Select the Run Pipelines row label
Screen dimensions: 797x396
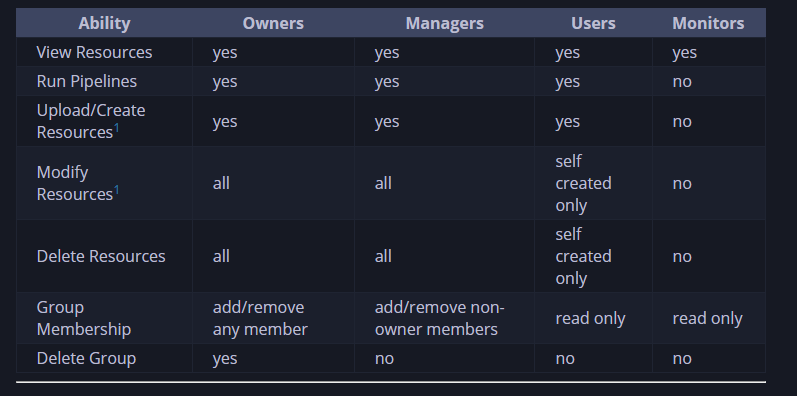[87, 81]
